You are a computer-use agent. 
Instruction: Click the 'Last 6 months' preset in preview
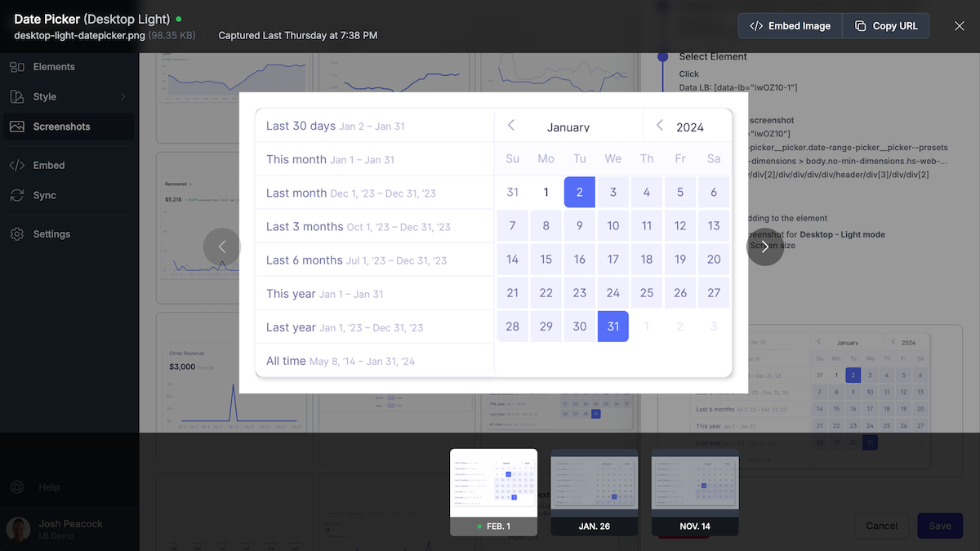(375, 260)
